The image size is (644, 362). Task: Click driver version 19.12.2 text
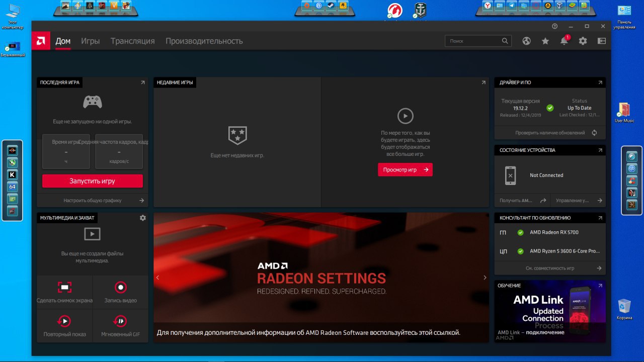tap(520, 108)
